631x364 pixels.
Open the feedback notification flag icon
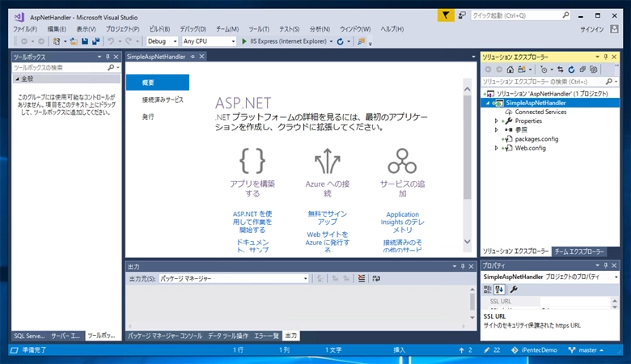(x=446, y=15)
